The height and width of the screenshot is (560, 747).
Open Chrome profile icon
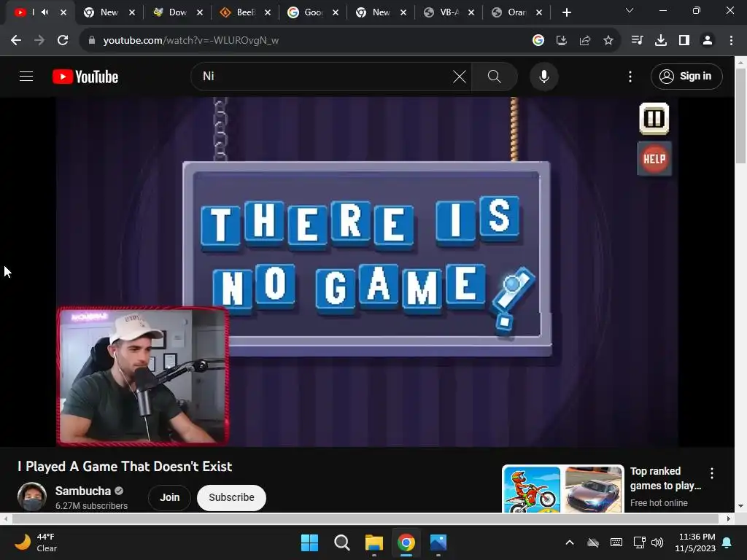pyautogui.click(x=708, y=41)
